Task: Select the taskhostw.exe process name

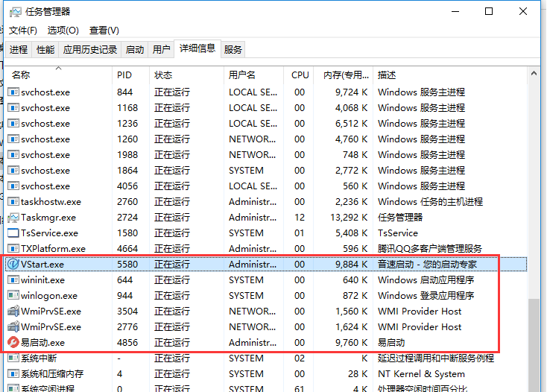Action: [x=51, y=202]
